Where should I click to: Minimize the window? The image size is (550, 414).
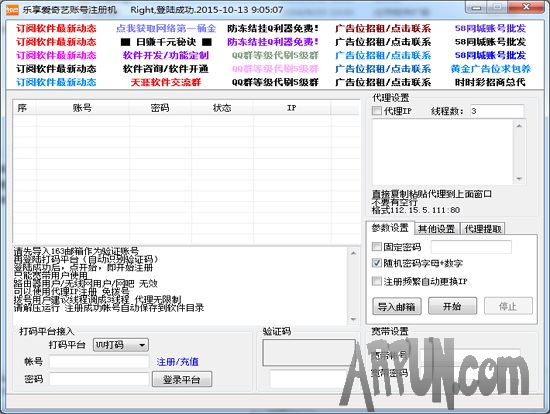point(476,7)
